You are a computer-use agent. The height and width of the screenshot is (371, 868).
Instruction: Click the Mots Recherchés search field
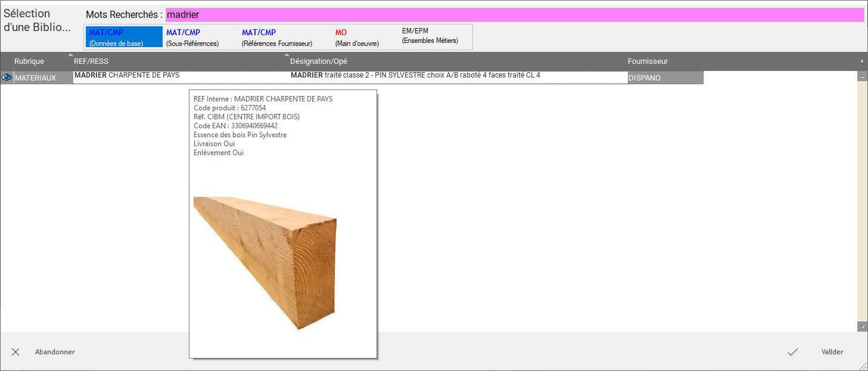[x=514, y=14]
